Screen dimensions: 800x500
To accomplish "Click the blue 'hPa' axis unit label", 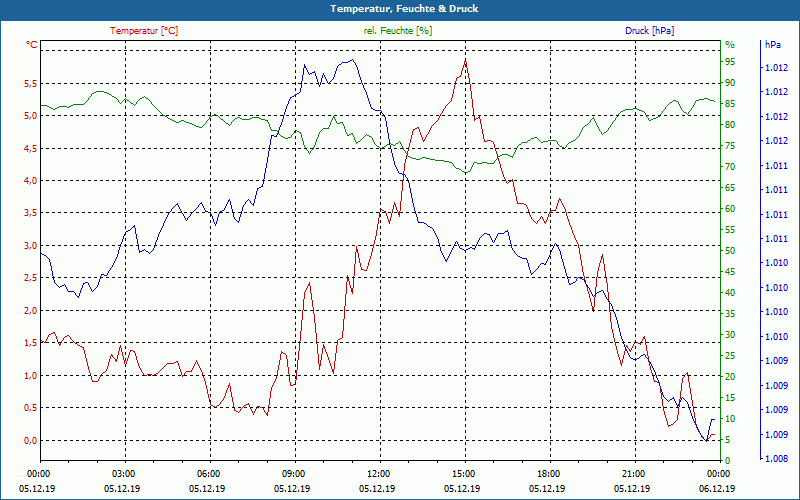I will click(x=772, y=45).
